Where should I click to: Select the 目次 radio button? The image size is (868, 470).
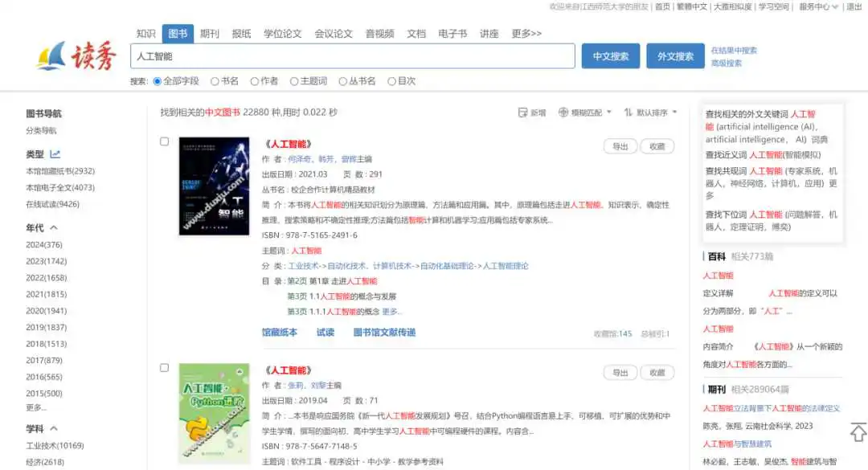click(391, 81)
